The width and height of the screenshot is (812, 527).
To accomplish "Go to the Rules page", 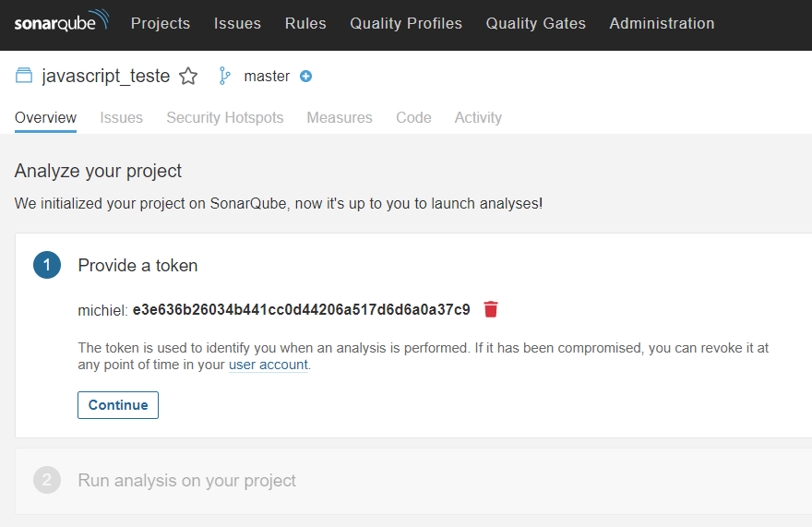I will [x=305, y=23].
